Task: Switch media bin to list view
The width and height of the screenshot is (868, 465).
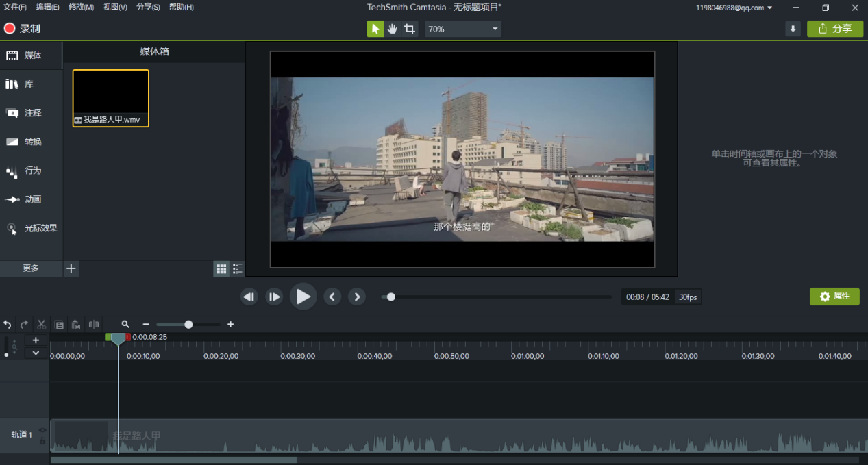Action: 237,269
